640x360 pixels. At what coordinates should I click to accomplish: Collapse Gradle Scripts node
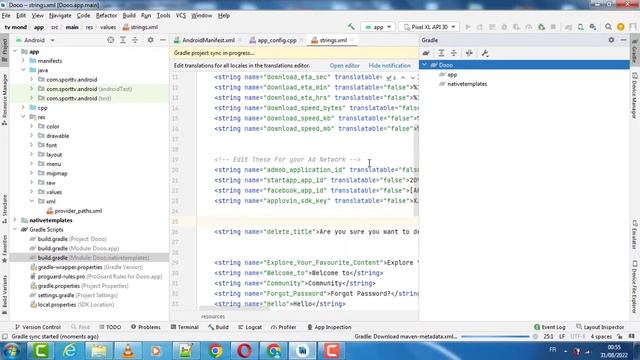(15, 229)
